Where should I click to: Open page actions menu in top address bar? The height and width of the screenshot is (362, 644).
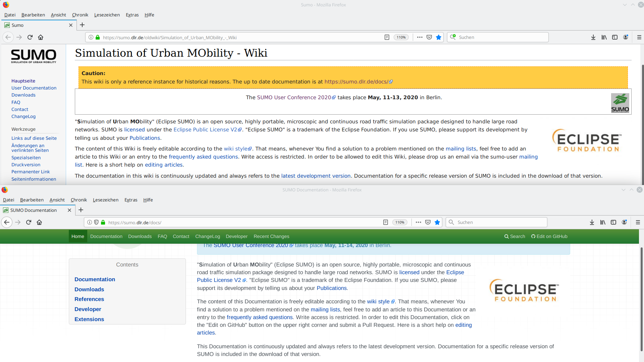[x=419, y=37]
